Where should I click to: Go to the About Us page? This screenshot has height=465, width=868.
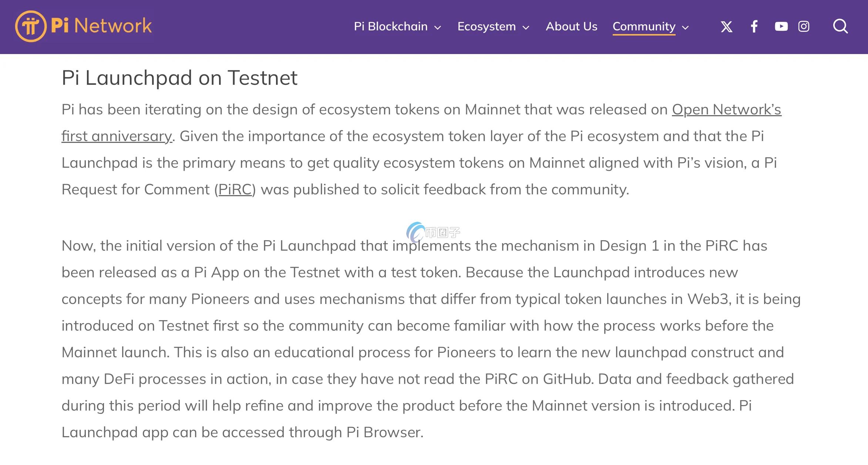click(x=571, y=27)
